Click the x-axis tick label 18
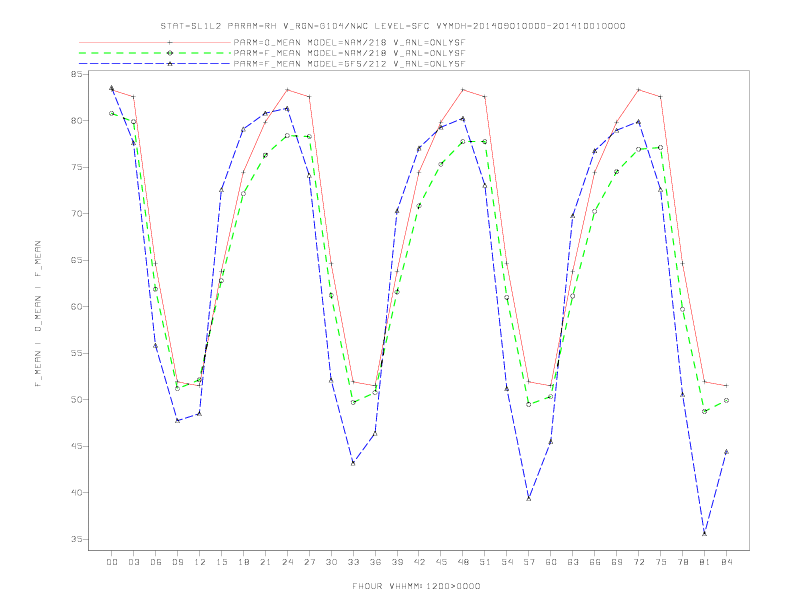 (243, 562)
